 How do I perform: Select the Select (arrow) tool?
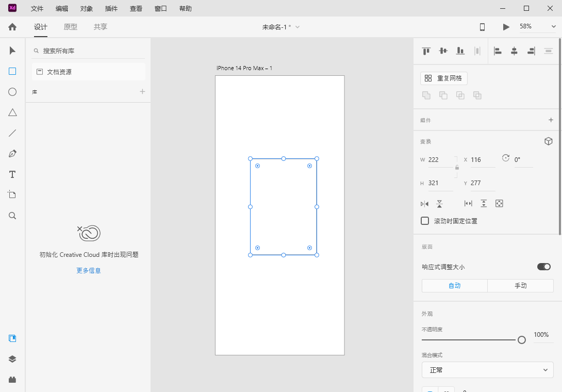tap(12, 51)
